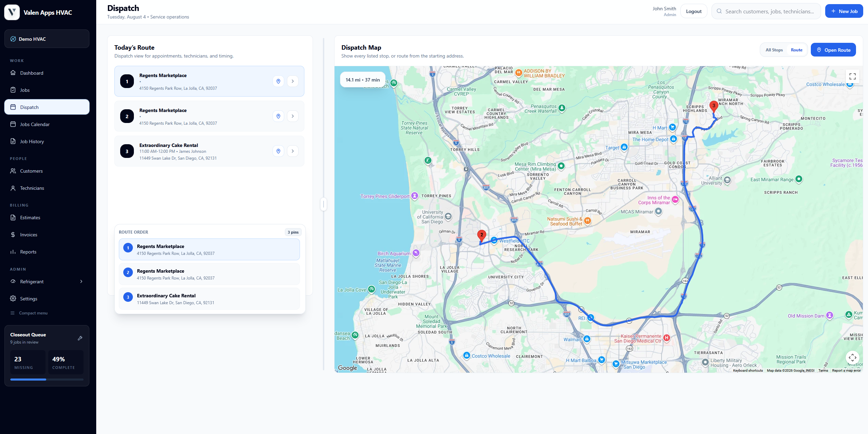Screen dimensions: 868x434
Task: Expand stop 1 Regents Marketplace chevron
Action: pyautogui.click(x=293, y=81)
